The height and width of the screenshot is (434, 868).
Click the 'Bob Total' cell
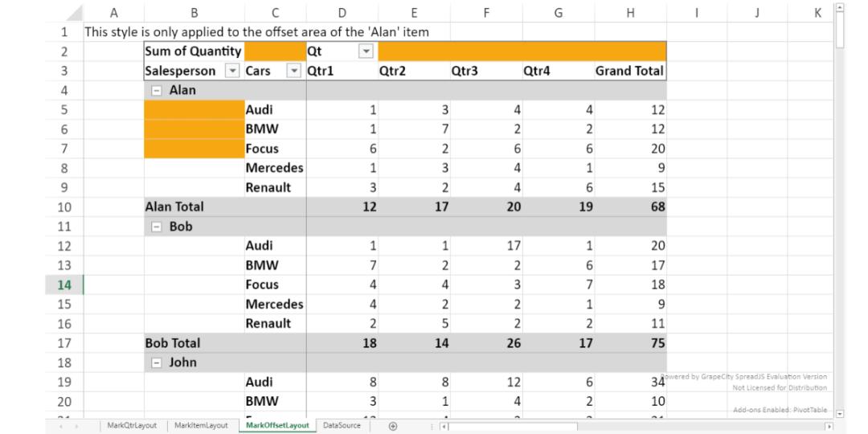coord(194,343)
